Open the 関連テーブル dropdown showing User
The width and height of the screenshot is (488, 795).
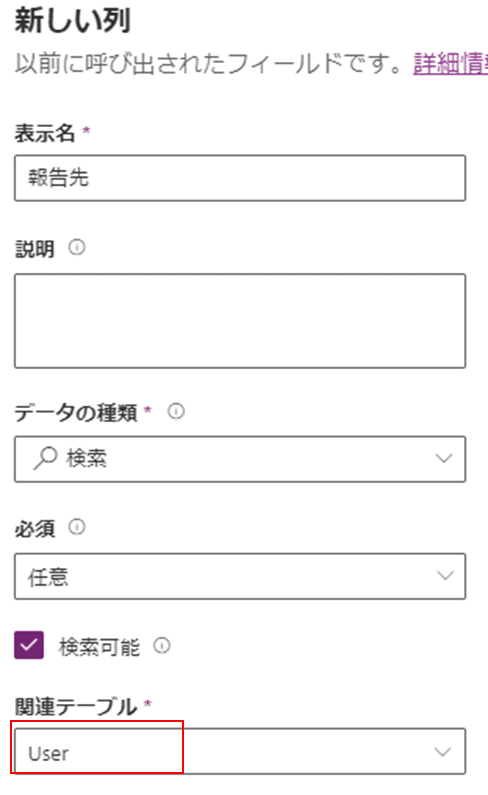pyautogui.click(x=240, y=751)
